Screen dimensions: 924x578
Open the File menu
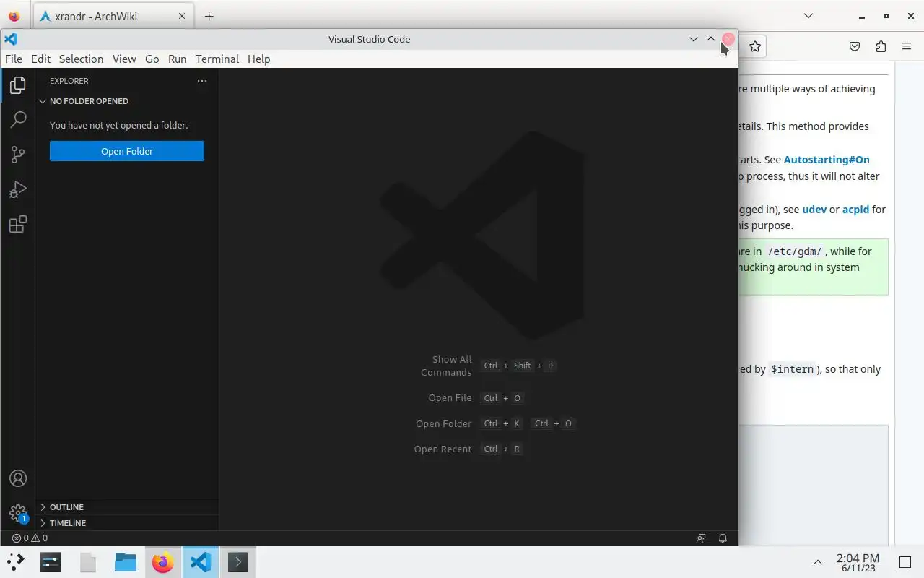click(x=14, y=59)
